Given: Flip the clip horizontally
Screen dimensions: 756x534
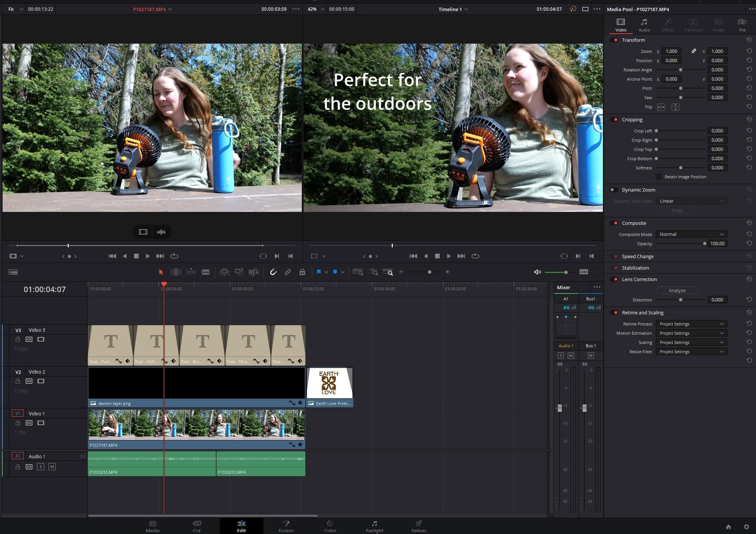Looking at the screenshot, I should coord(661,107).
